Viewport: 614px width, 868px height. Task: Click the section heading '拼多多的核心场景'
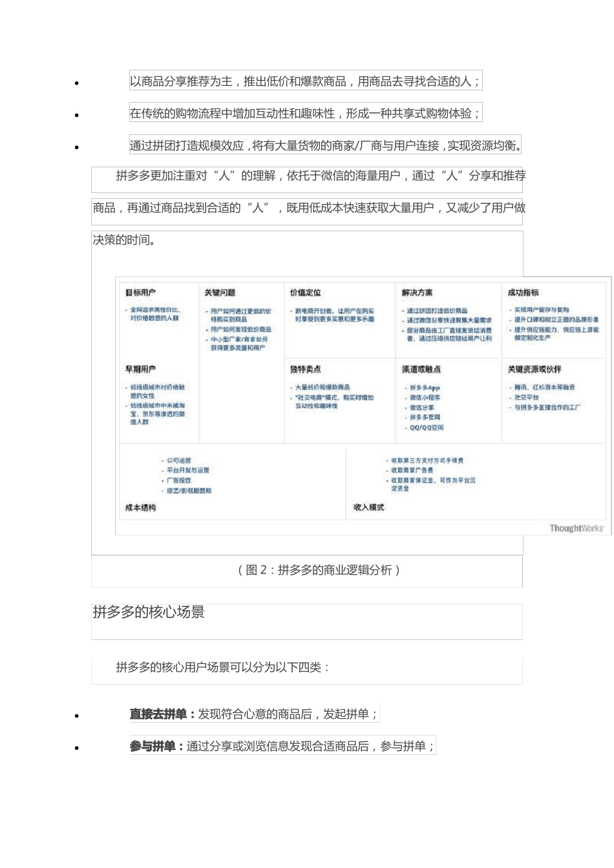click(149, 612)
